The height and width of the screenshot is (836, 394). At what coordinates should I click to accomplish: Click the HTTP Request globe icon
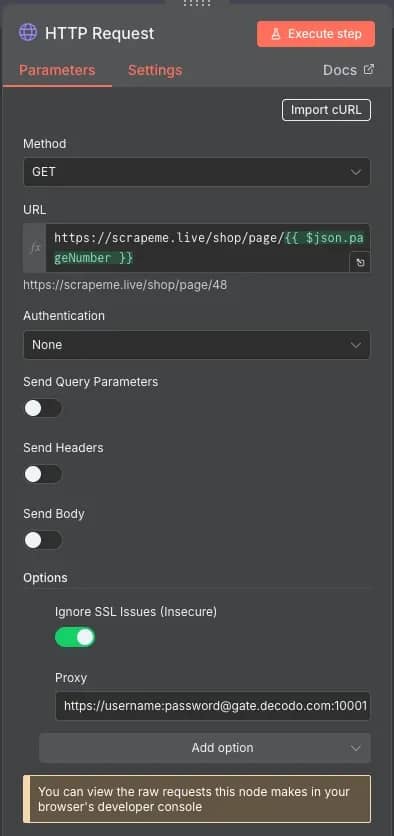28,33
